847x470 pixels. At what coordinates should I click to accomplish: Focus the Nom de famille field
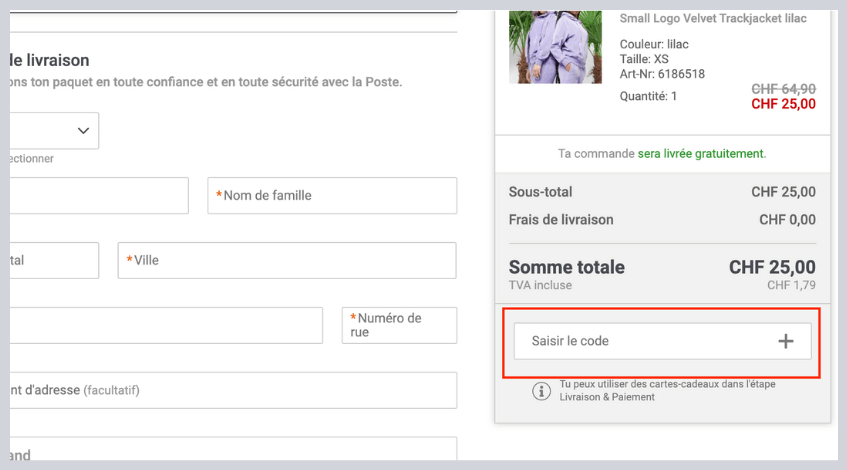tap(332, 196)
